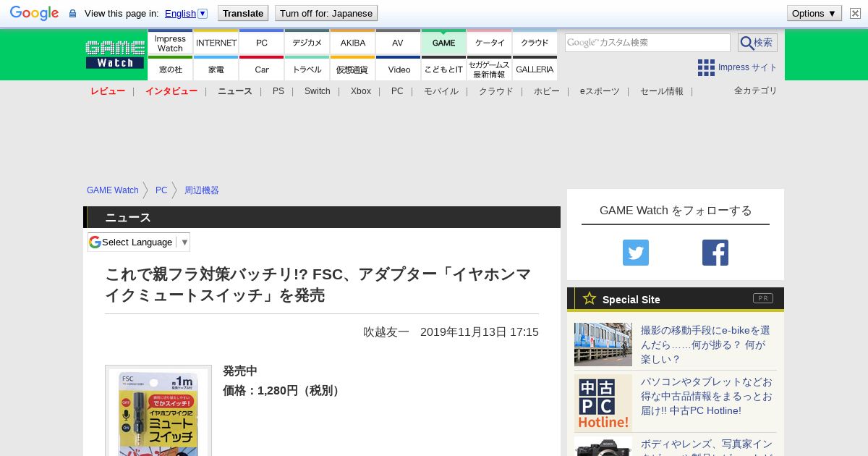Open the AKIBA tab
Image resolution: width=868 pixels, height=456 pixels.
[x=352, y=43]
